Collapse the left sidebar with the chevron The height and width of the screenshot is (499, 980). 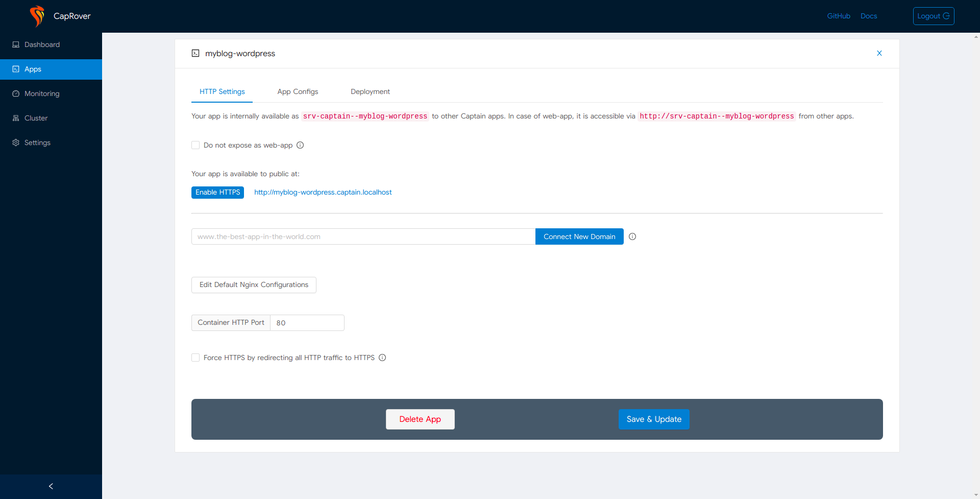click(51, 486)
